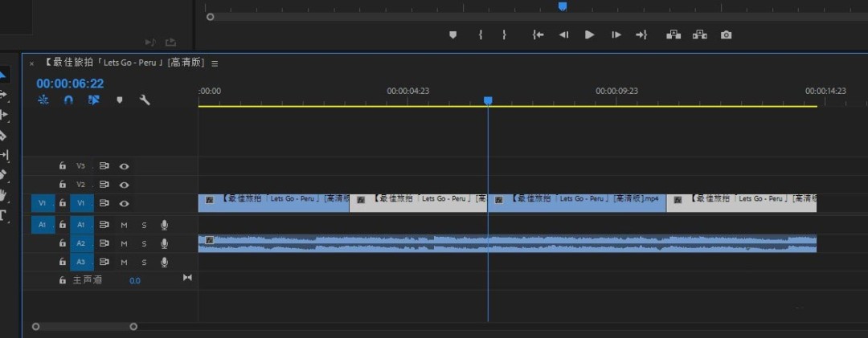Click the master track volume value 0.0
Screen dimensions: 868x338
pos(134,280)
